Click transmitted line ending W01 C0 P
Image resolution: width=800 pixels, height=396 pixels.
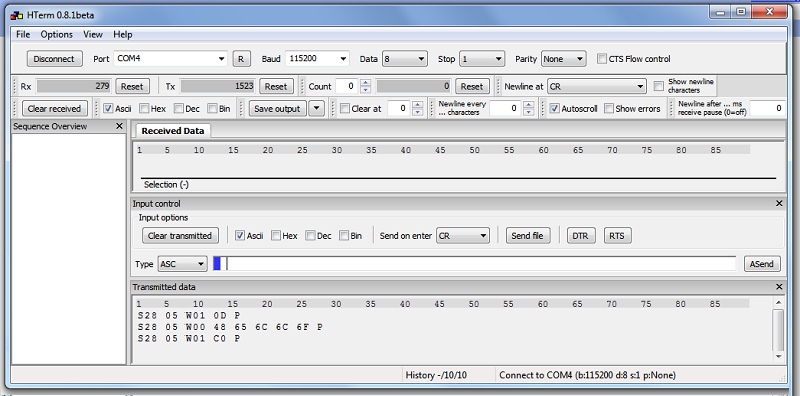(189, 338)
